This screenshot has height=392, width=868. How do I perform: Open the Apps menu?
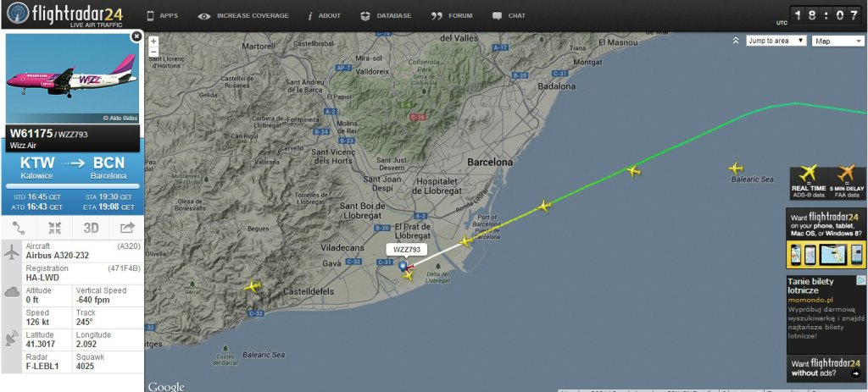[162, 15]
